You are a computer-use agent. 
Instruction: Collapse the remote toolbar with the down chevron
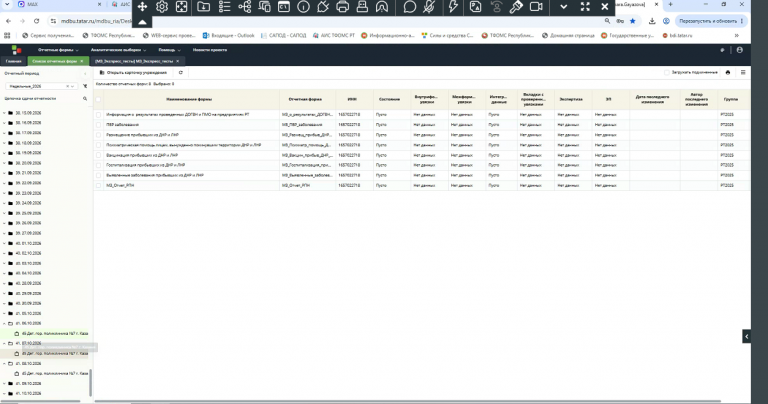tap(564, 7)
